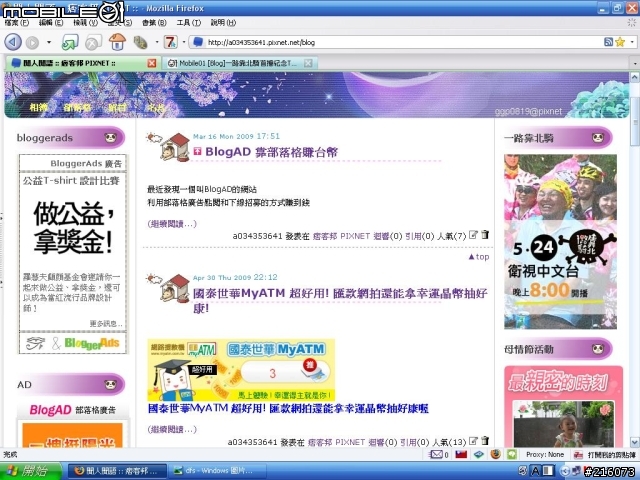Click the green icon beside Proxy: None
This screenshot has width=640, height=480.
pyautogui.click(x=512, y=454)
